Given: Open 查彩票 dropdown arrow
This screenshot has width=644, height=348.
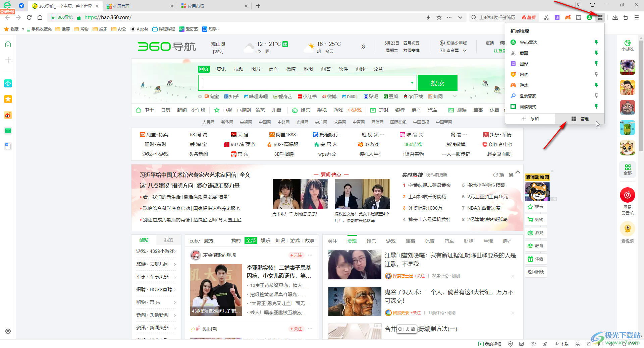Looking at the screenshot, I should [x=465, y=51].
